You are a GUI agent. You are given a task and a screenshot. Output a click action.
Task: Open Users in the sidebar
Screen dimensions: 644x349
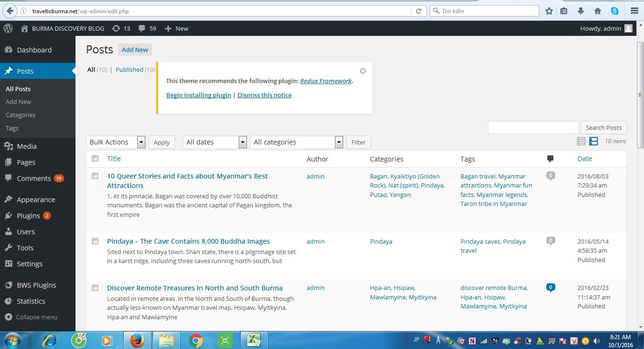tap(25, 232)
